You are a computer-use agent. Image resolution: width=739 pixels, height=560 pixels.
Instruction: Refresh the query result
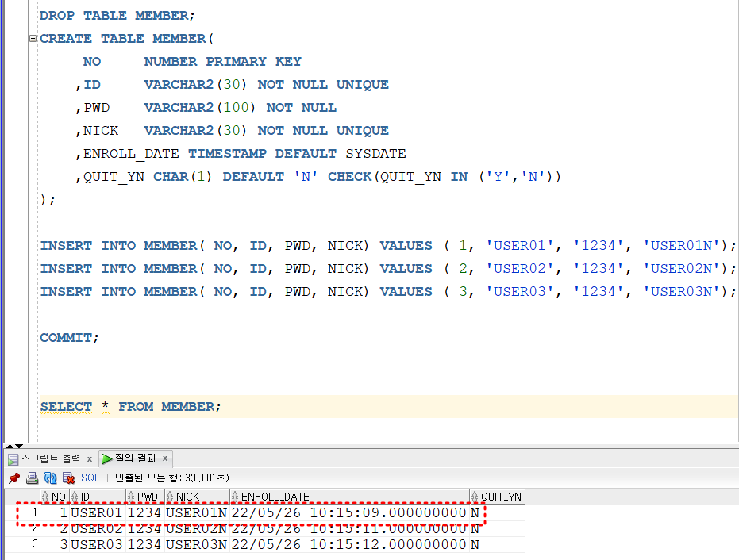[51, 478]
